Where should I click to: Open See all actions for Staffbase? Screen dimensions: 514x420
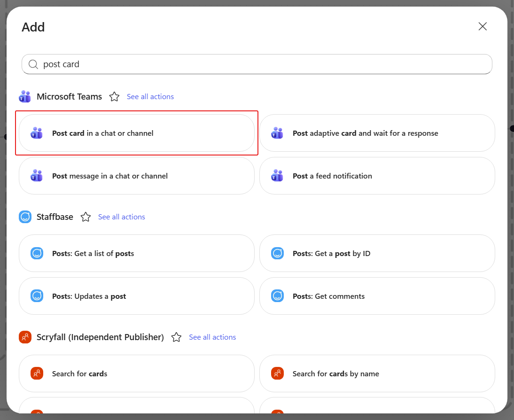[x=121, y=217]
